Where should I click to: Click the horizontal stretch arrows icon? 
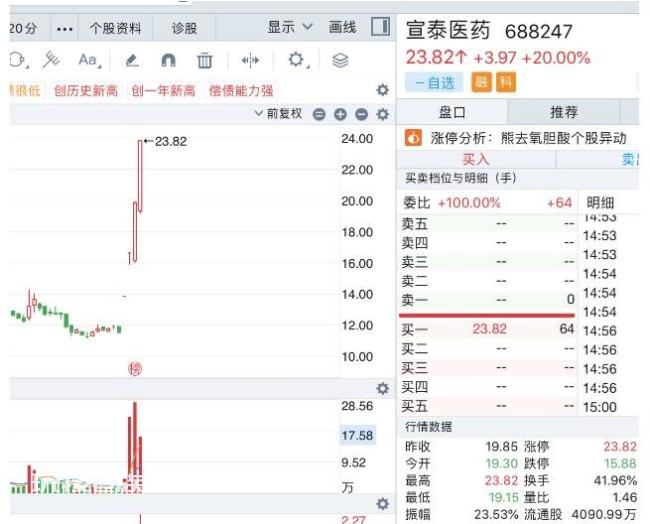pyautogui.click(x=250, y=61)
